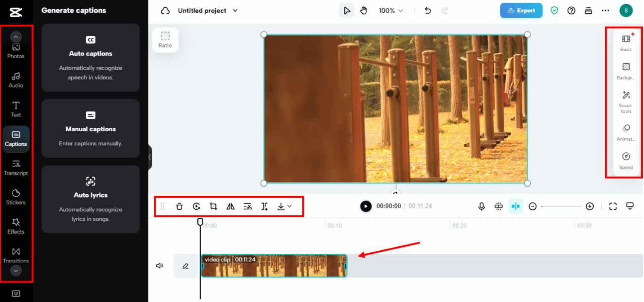Click the cloud save icon
The height and width of the screenshot is (302, 644).
(165, 11)
